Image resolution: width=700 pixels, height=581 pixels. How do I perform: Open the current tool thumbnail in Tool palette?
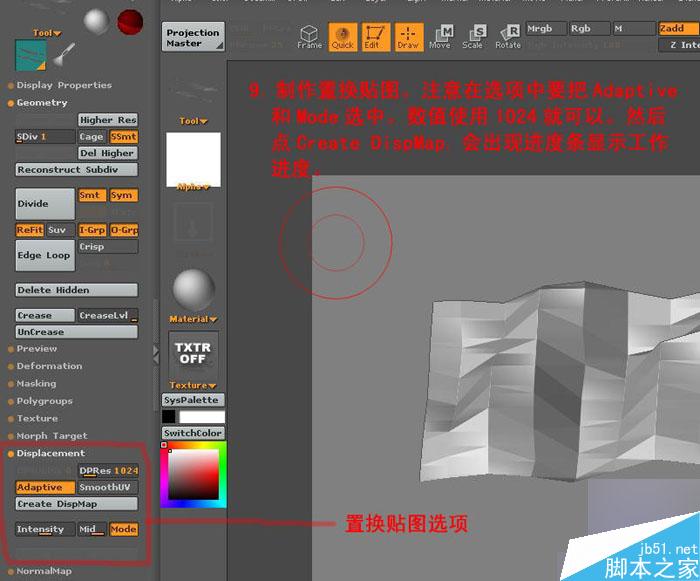(x=30, y=55)
